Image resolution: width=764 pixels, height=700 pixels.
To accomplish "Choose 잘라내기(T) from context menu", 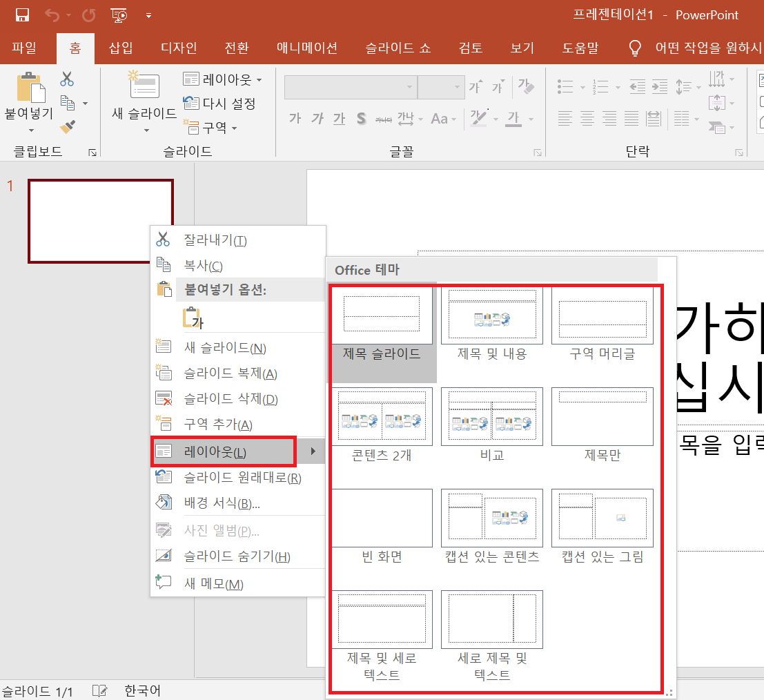I will pos(238,240).
